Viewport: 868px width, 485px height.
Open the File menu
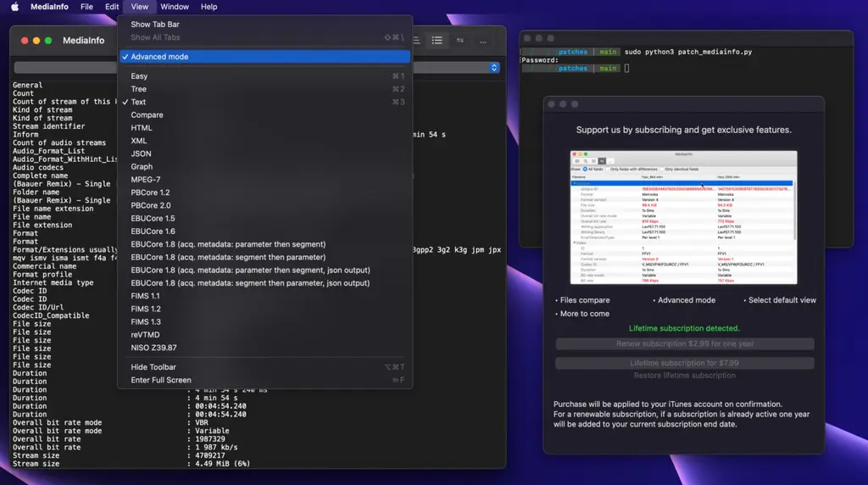[86, 7]
